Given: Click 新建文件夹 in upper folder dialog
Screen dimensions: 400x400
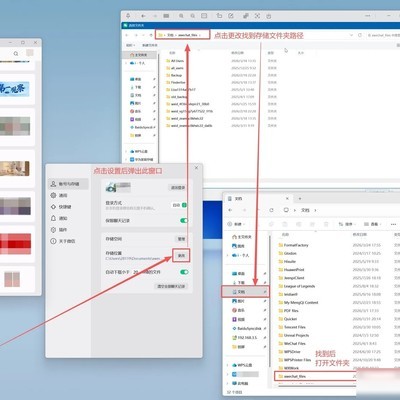Looking at the screenshot, I should [150, 45].
